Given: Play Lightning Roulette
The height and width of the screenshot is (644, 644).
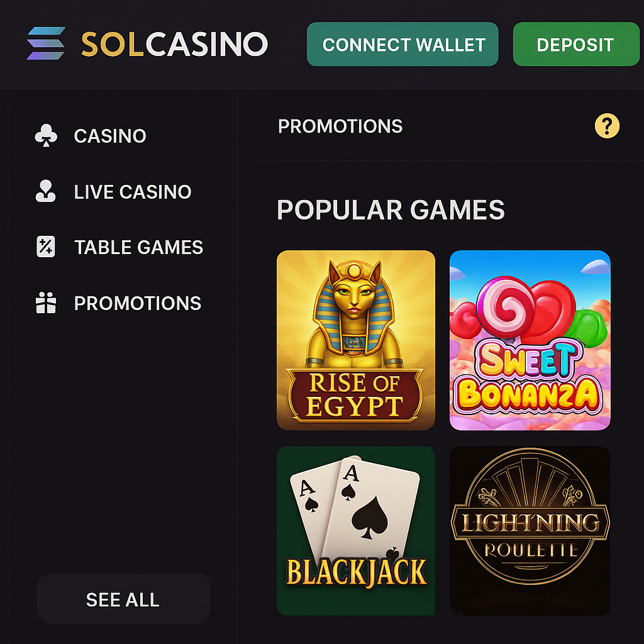Looking at the screenshot, I should tap(529, 530).
